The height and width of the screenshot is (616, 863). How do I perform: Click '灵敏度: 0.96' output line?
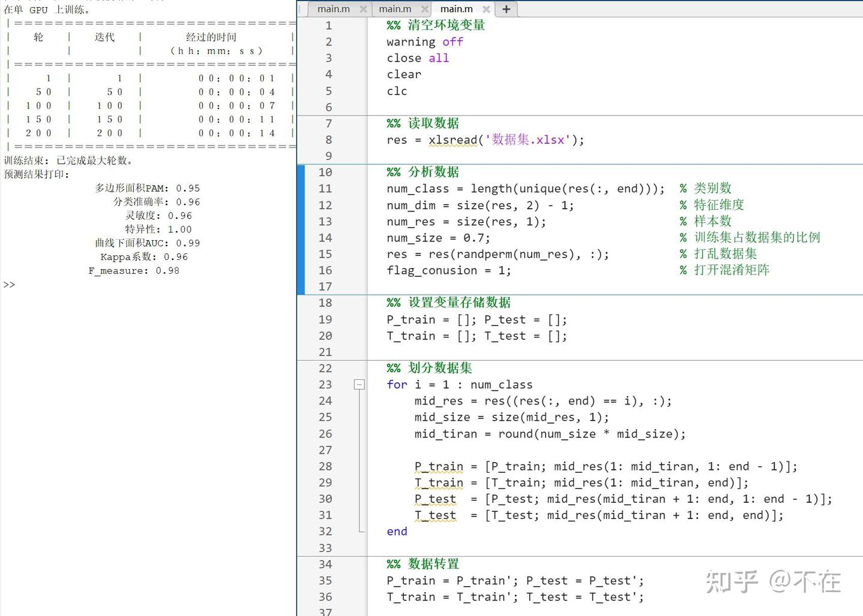click(159, 216)
